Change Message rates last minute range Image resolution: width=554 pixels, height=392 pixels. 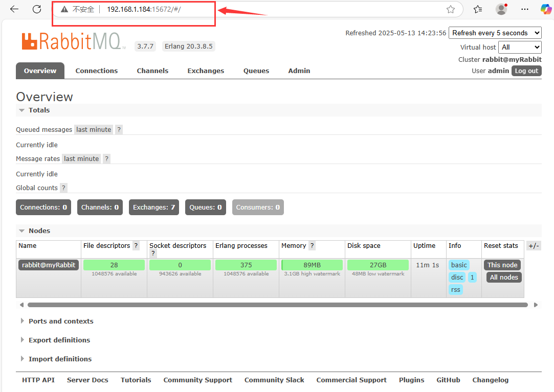click(x=81, y=158)
